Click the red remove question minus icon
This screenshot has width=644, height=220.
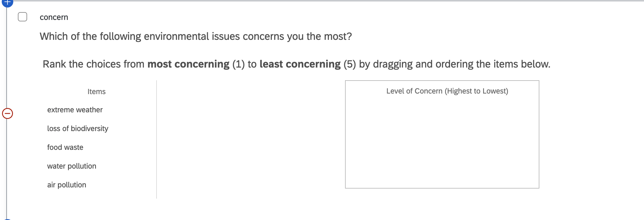coord(7,113)
